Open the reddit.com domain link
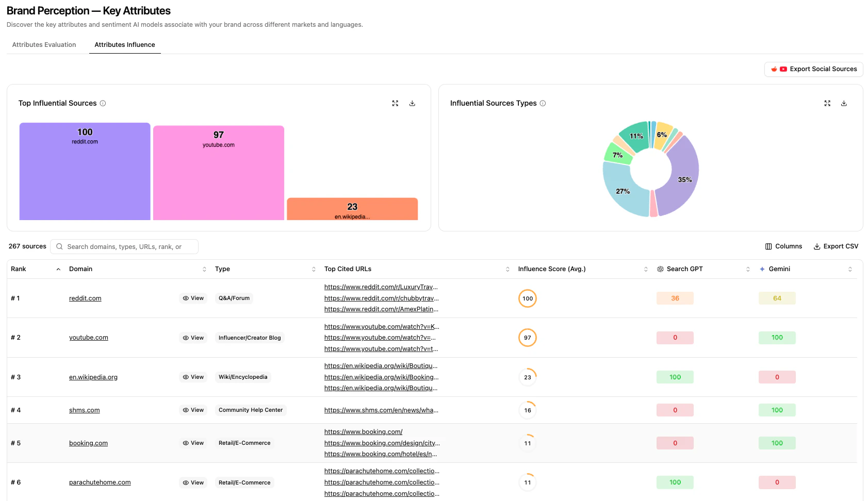This screenshot has height=501, width=868. coord(85,298)
